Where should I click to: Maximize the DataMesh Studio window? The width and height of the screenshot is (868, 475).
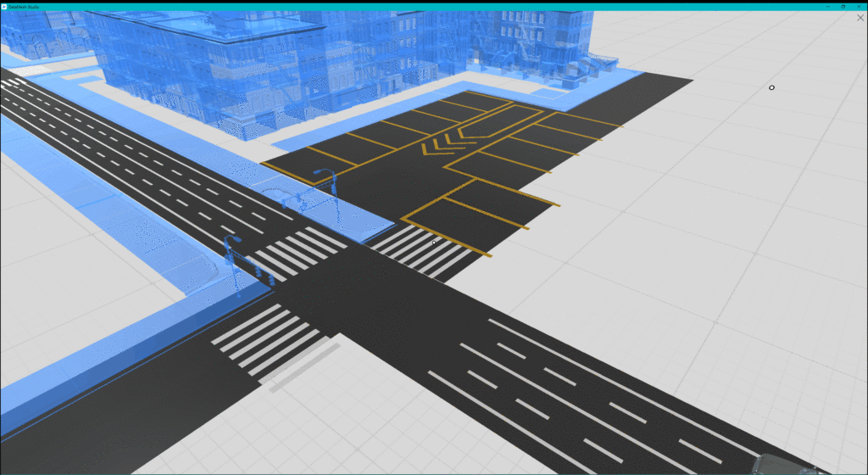click(843, 6)
